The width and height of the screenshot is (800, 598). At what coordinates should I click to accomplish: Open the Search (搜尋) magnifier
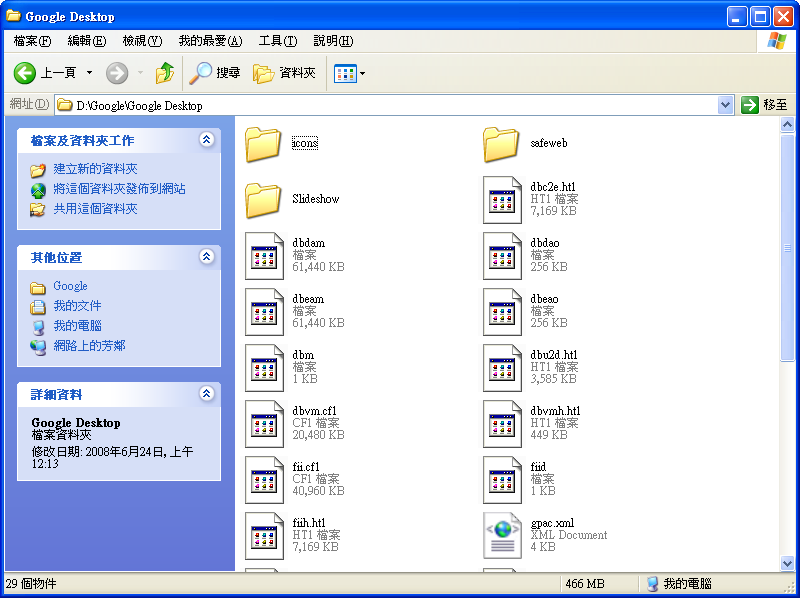pyautogui.click(x=200, y=73)
